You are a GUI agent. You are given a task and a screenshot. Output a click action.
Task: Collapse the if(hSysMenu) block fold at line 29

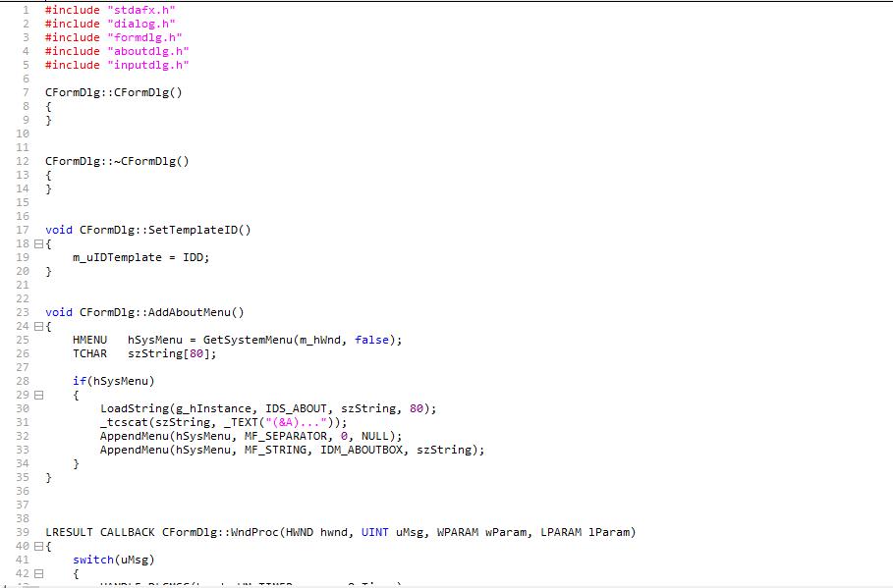38,395
